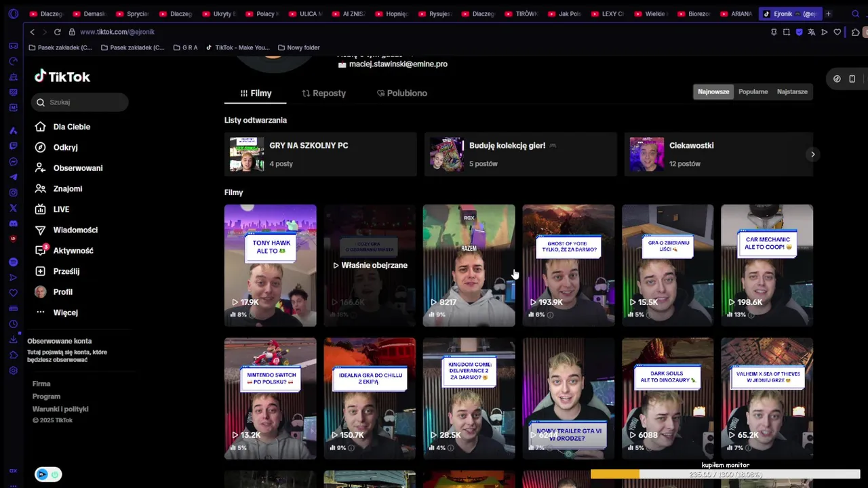
Task: Focus the Szukaj search field
Action: [80, 102]
